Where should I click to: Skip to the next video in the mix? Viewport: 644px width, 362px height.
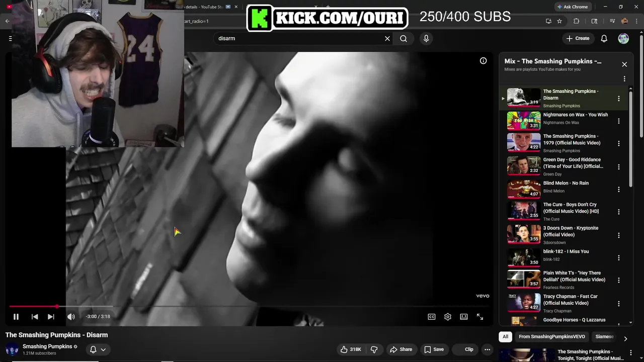point(51,317)
